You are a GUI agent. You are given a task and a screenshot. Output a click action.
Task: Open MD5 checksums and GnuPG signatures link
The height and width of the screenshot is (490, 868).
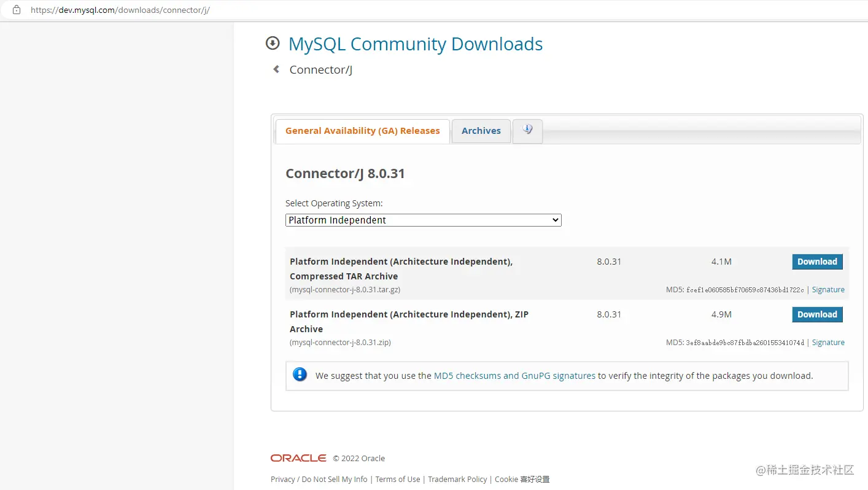514,376
